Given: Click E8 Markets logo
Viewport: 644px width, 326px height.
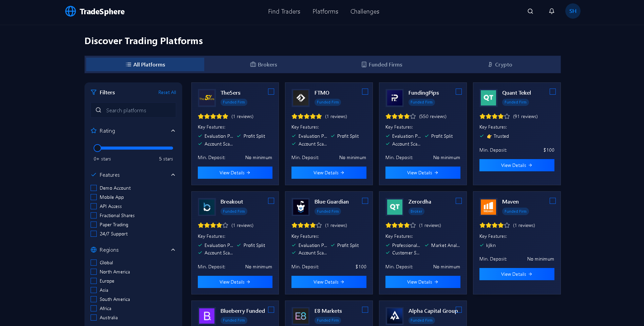Looking at the screenshot, I should point(301,316).
